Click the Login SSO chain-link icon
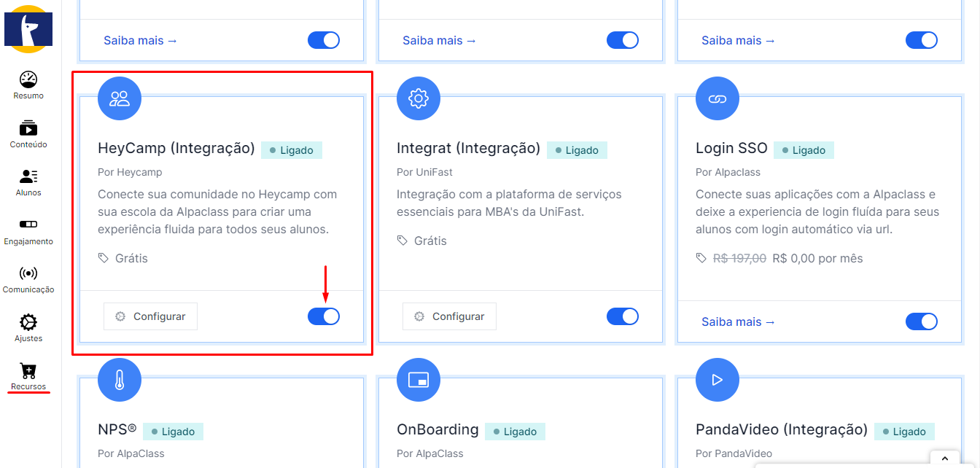Image resolution: width=980 pixels, height=468 pixels. pyautogui.click(x=717, y=98)
